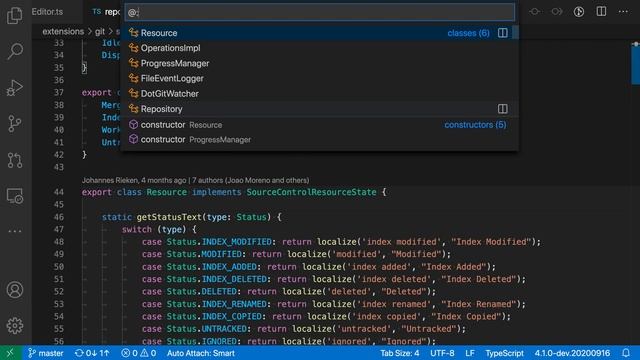640x360 pixels.
Task: Open the Remote Explorer view
Action: tap(15, 196)
